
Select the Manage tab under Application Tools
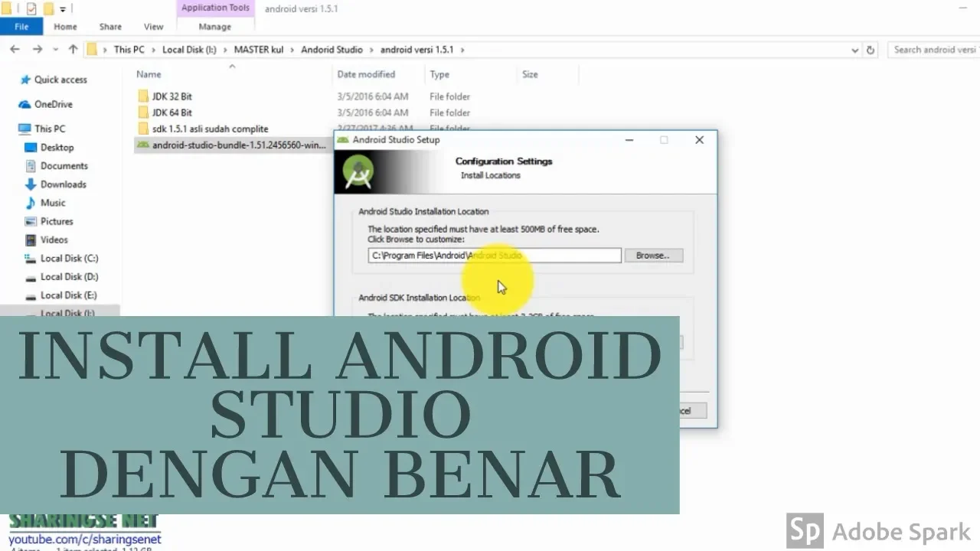point(214,27)
